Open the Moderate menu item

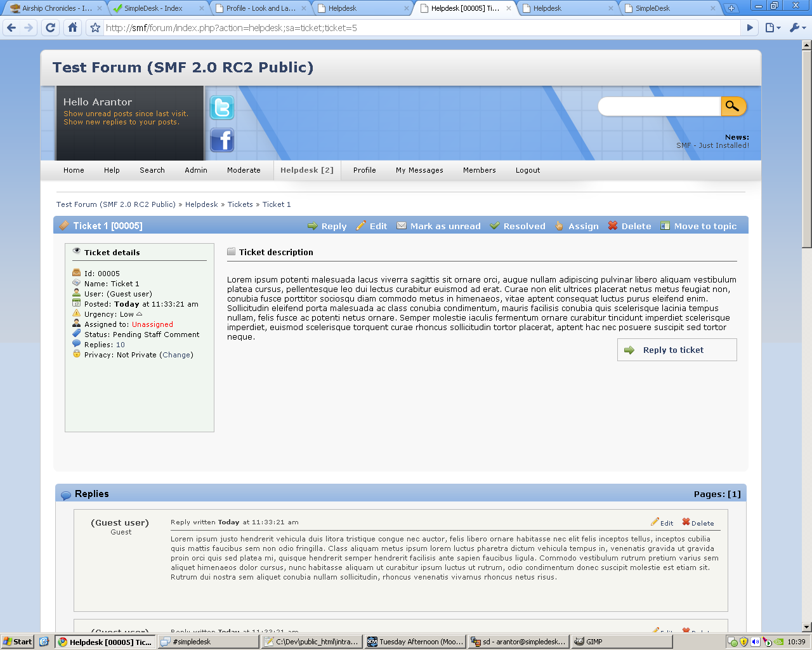[x=244, y=170]
